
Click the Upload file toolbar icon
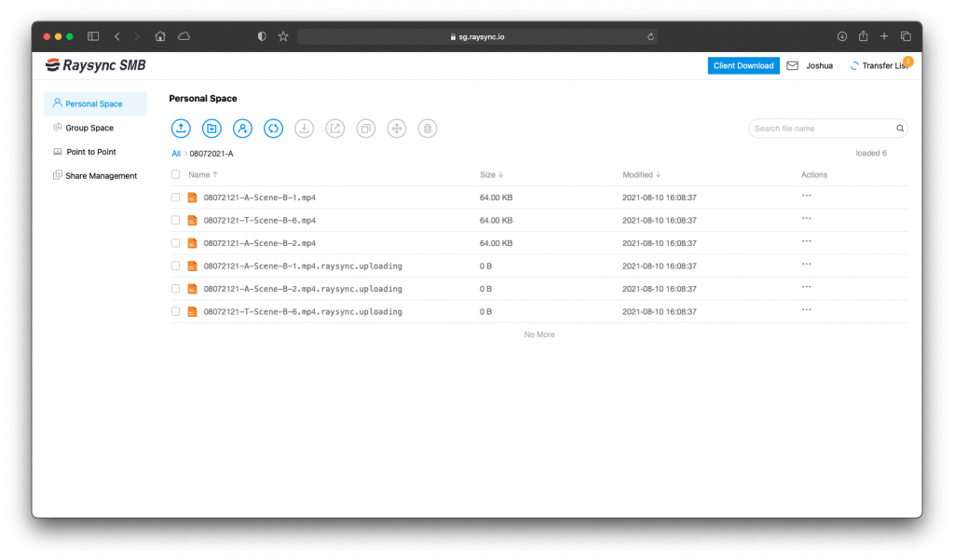click(x=181, y=129)
